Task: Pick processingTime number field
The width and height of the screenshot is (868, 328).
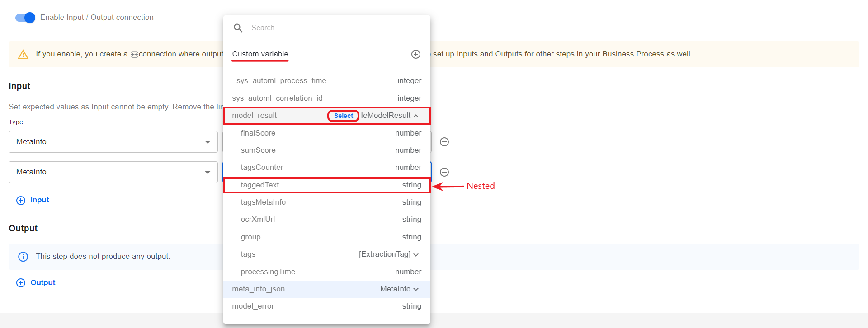Action: click(327, 272)
